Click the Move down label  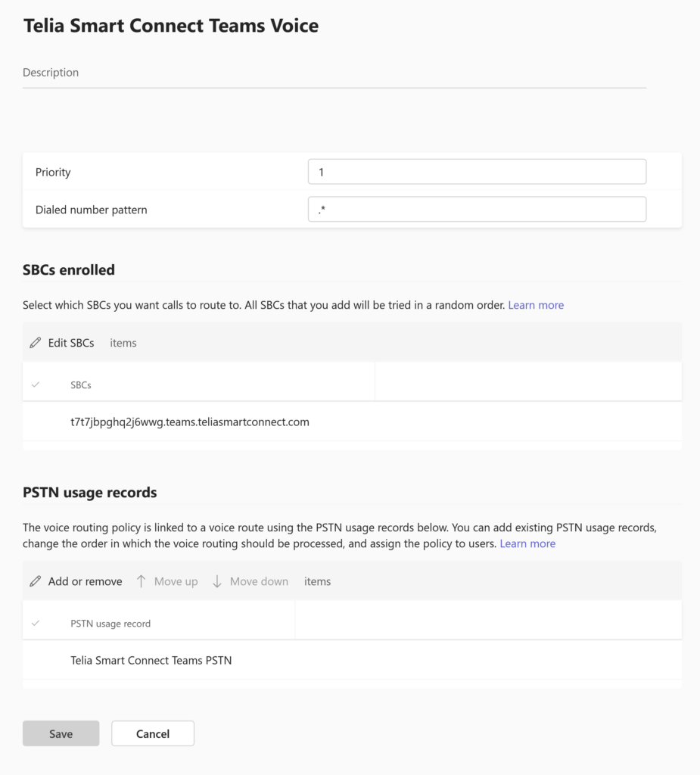click(259, 582)
